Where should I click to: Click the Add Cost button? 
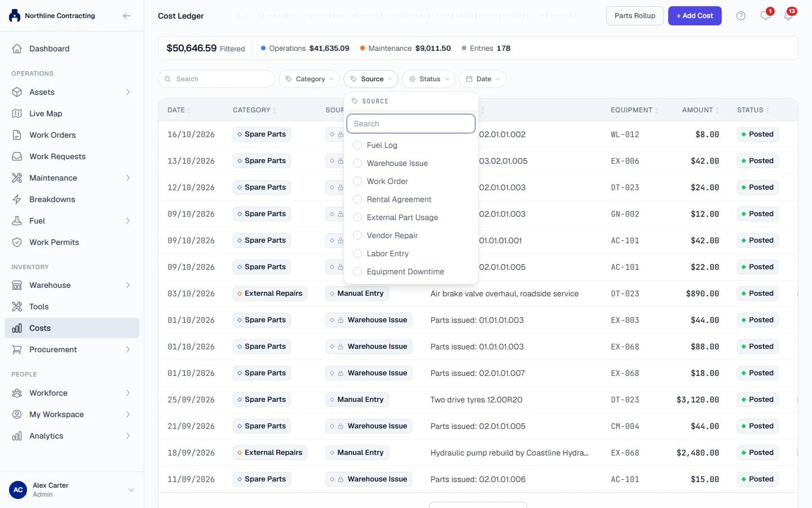tap(695, 16)
